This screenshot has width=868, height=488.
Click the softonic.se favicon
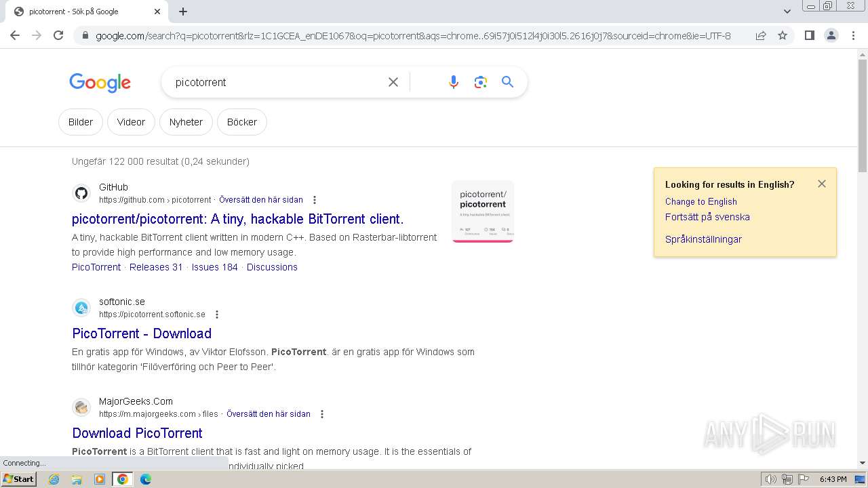[81, 308]
